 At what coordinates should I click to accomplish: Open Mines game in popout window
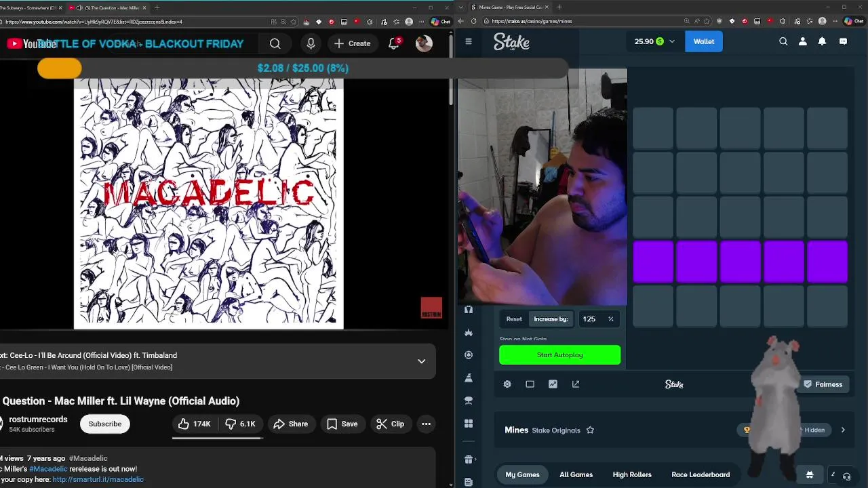click(576, 384)
